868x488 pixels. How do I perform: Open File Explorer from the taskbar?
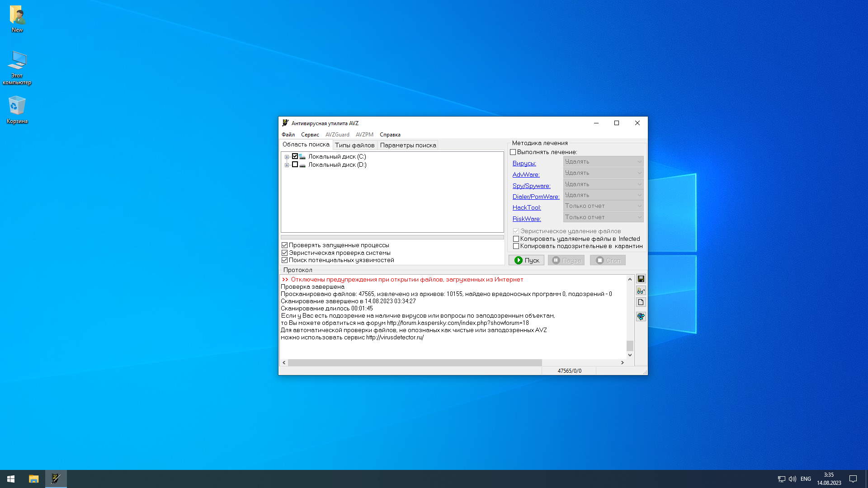pos(33,479)
